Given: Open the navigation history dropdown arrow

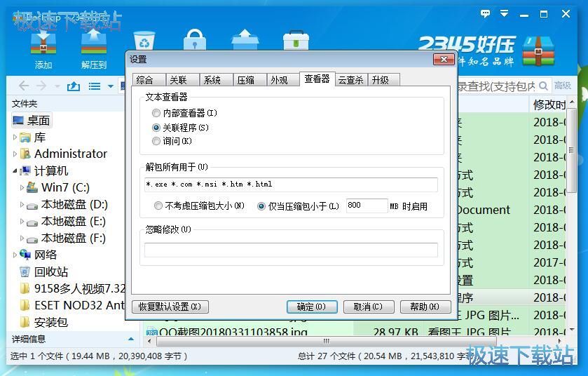Looking at the screenshot, I should [57, 86].
